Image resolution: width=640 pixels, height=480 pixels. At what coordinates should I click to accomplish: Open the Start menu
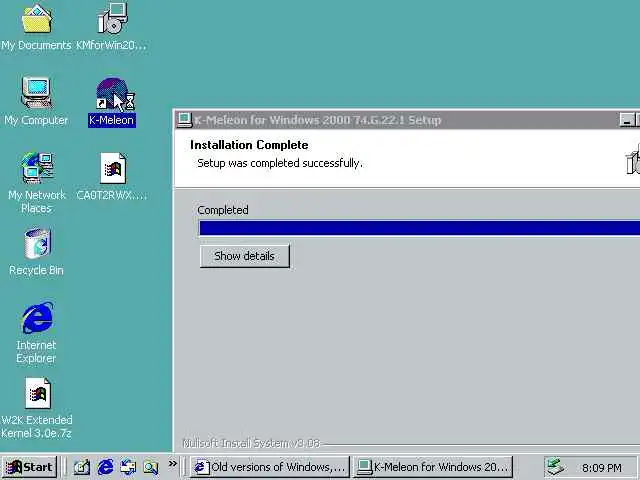(29, 467)
